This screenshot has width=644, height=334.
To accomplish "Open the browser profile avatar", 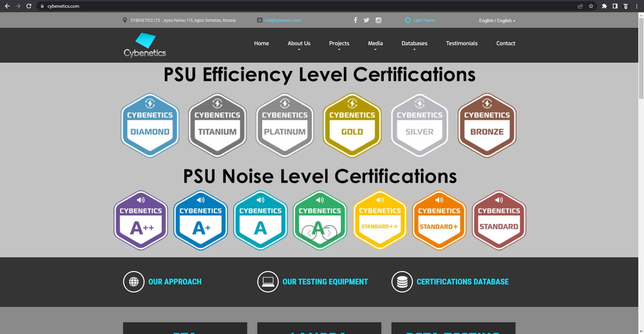I will pyautogui.click(x=626, y=6).
